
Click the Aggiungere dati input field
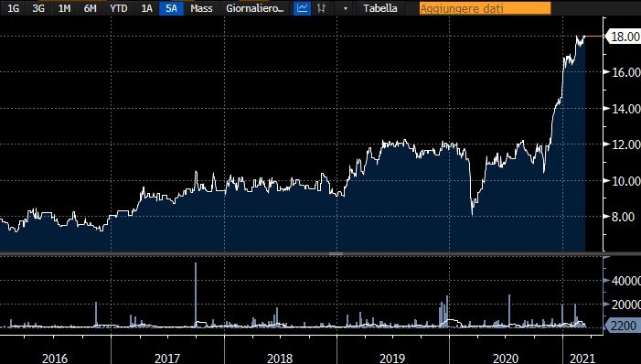[485, 8]
